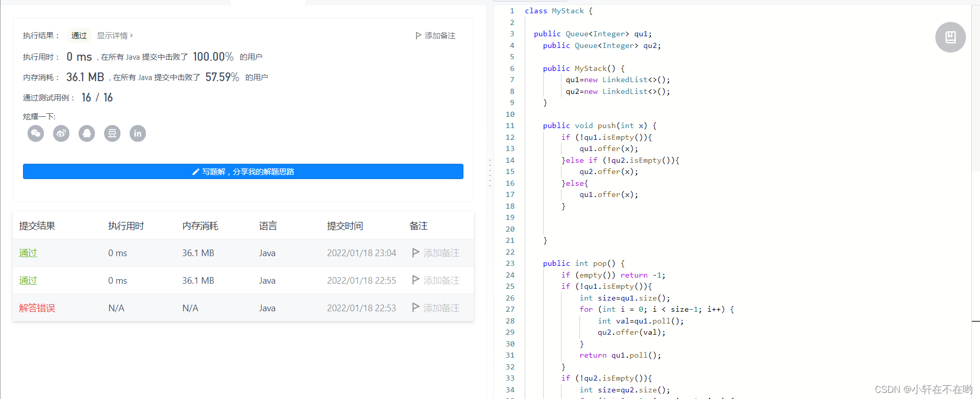Screen dimensions: 980x399
Task: Click flag icon in 23:04 submission row
Action: pyautogui.click(x=415, y=253)
